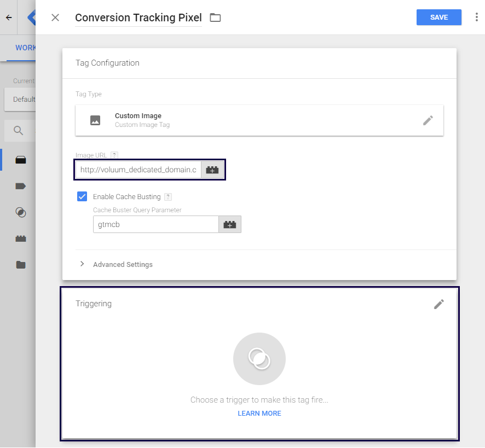Open Tags section via sidebar tag icon
This screenshot has height=448, width=485.
tap(21, 186)
